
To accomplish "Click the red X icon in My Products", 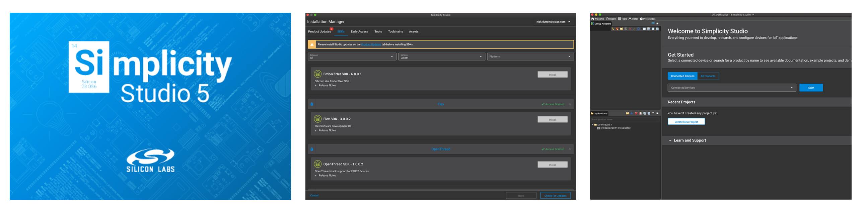I will click(x=636, y=113).
